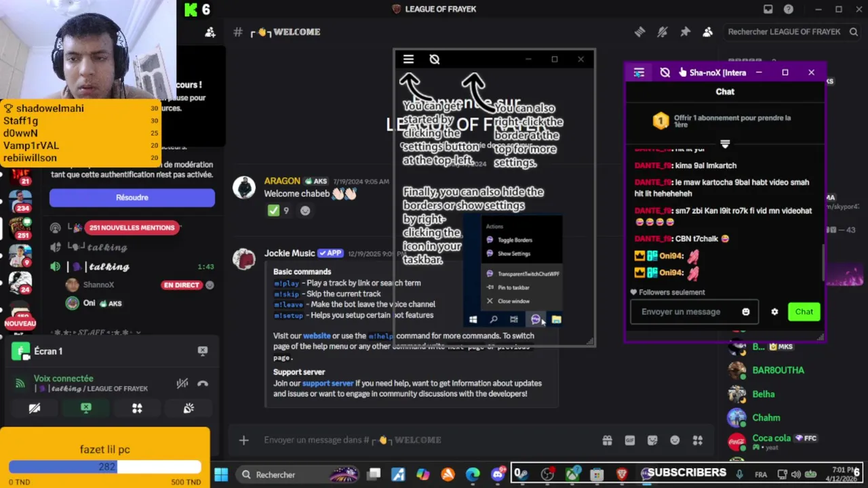Viewport: 868px width, 488px height.
Task: Open Brave browser taskbar icon
Action: pyautogui.click(x=622, y=474)
